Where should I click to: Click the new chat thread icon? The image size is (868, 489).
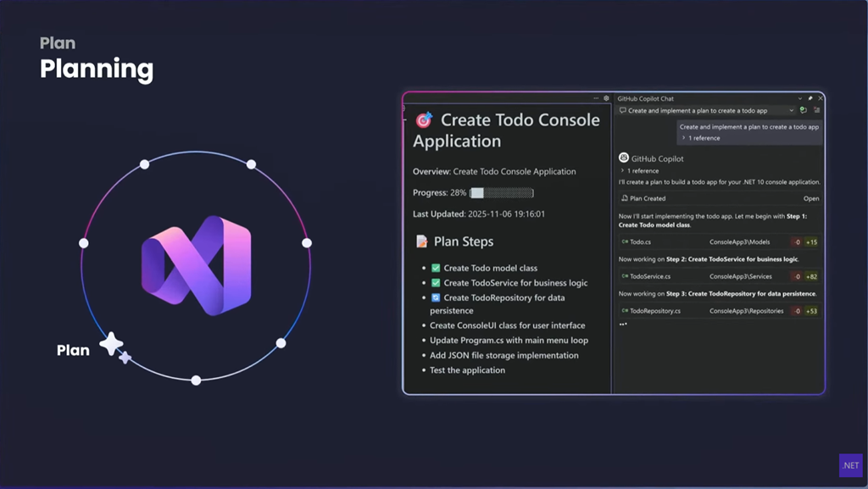[x=803, y=110]
